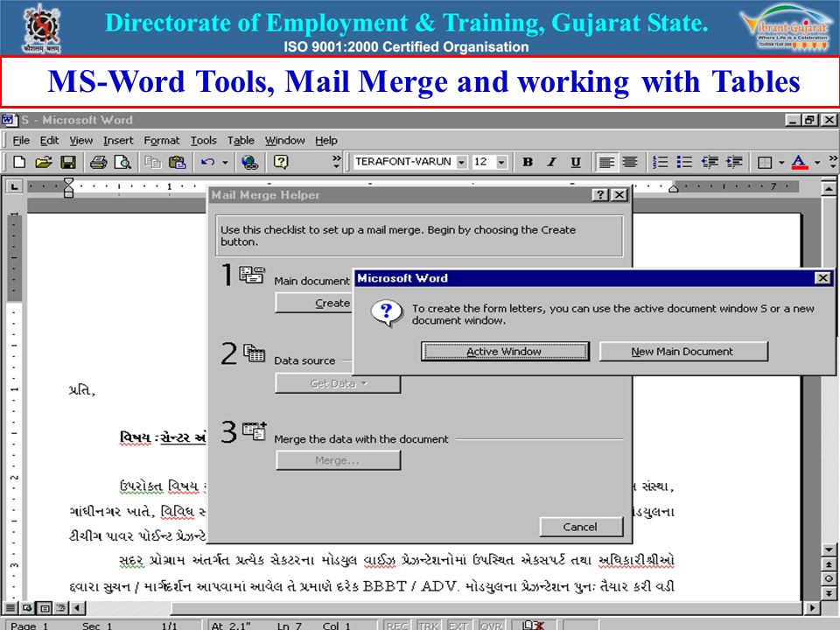This screenshot has width=840, height=630.
Task: Click the Paste clipboard icon
Action: click(178, 162)
